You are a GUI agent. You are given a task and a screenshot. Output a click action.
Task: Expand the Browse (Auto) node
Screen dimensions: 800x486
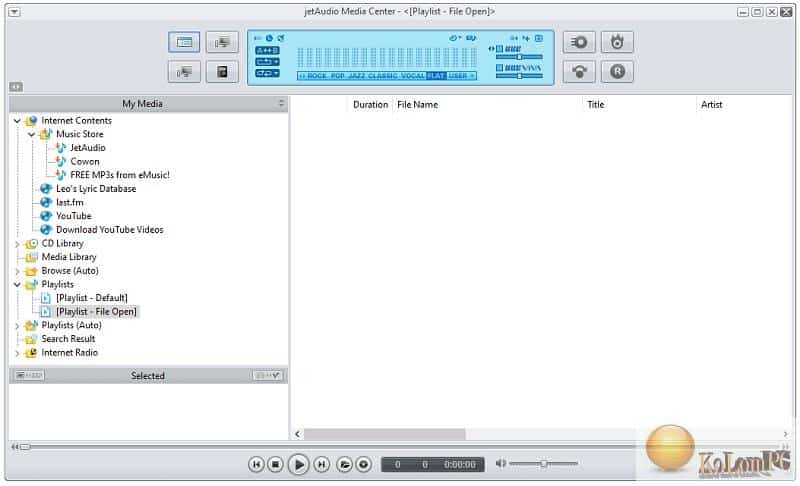click(17, 271)
